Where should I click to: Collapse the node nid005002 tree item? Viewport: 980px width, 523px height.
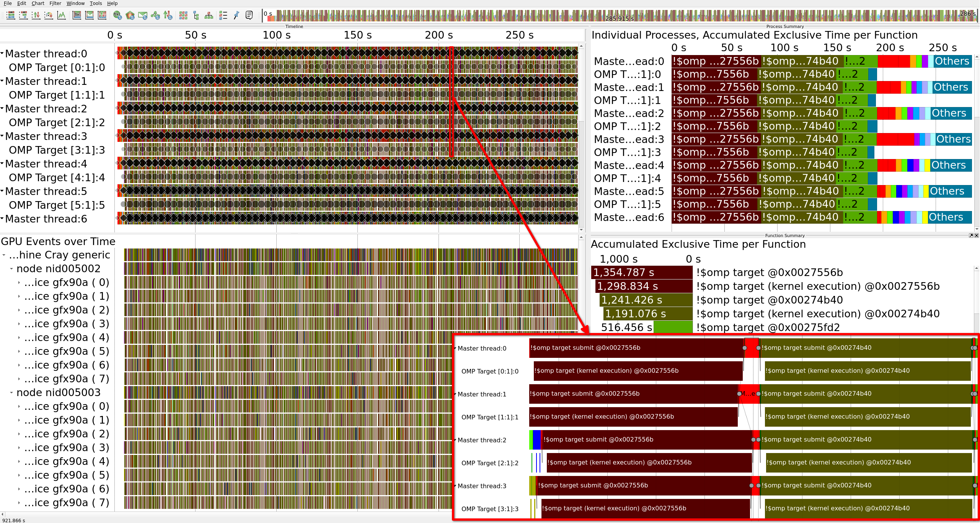[x=11, y=269]
